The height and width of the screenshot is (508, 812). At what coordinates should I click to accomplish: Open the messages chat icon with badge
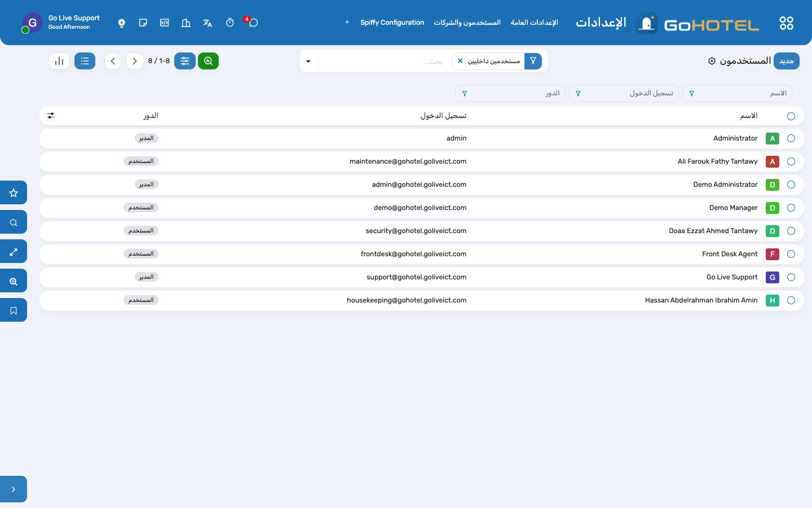point(253,23)
